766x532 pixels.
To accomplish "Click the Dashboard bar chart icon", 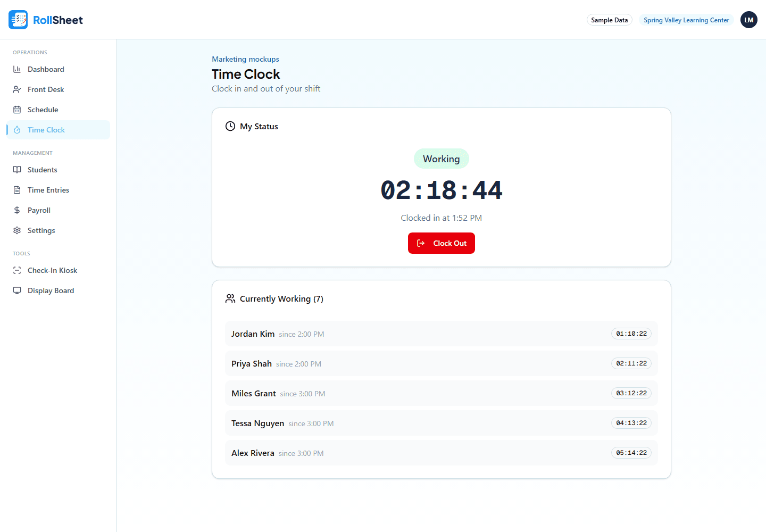I will 17,69.
